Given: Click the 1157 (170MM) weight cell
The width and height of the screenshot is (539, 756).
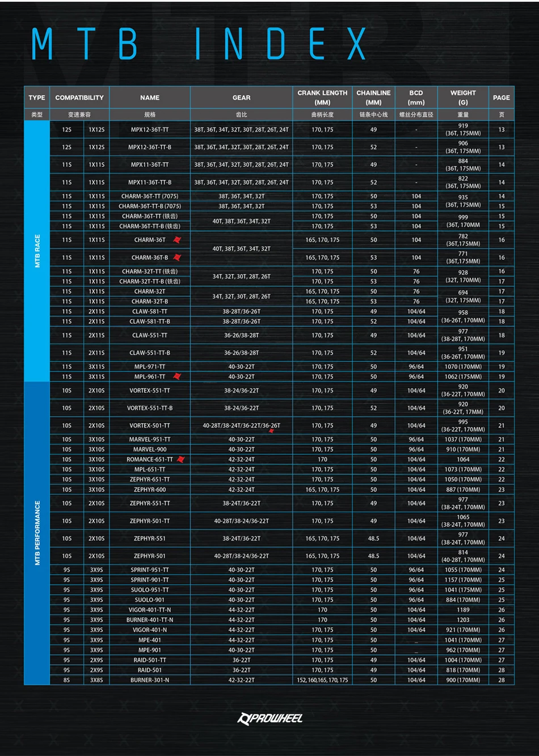Looking at the screenshot, I should (463, 580).
